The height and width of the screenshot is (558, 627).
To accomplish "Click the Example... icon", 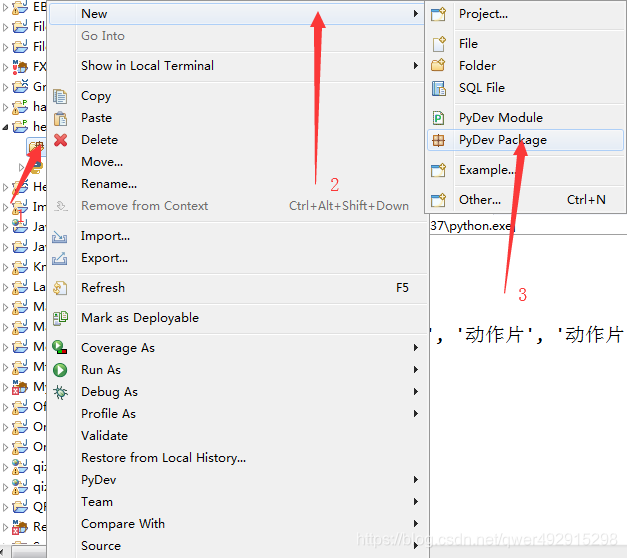I will [x=439, y=170].
